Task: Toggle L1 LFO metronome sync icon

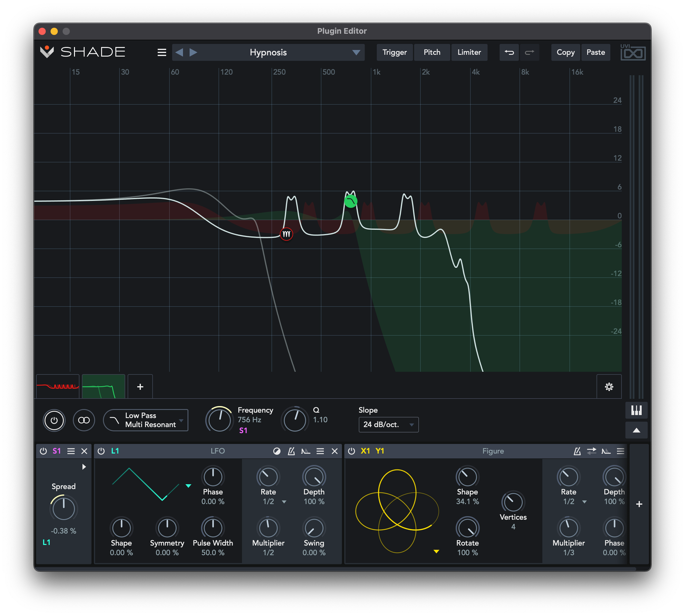Action: click(291, 451)
